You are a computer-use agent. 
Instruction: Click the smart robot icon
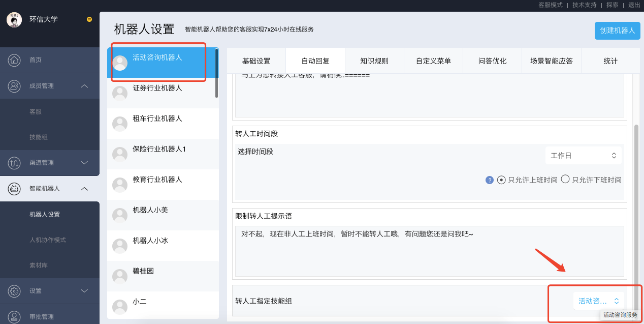(14, 189)
